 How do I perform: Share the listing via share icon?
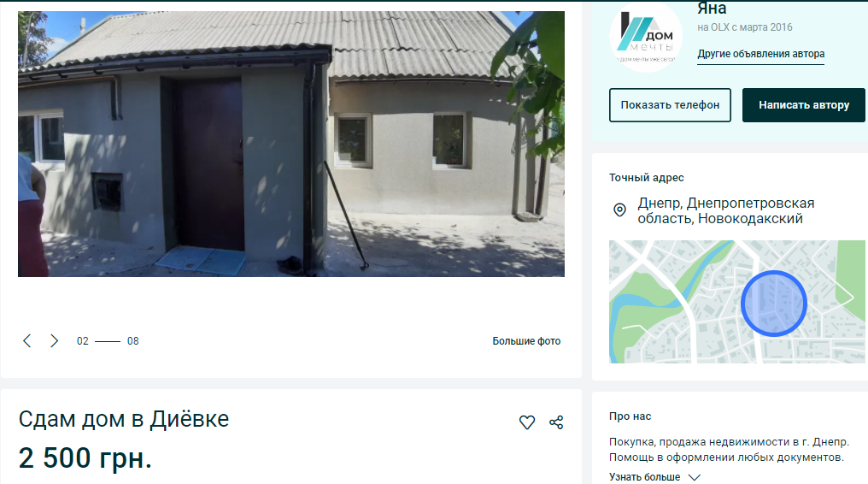(556, 422)
